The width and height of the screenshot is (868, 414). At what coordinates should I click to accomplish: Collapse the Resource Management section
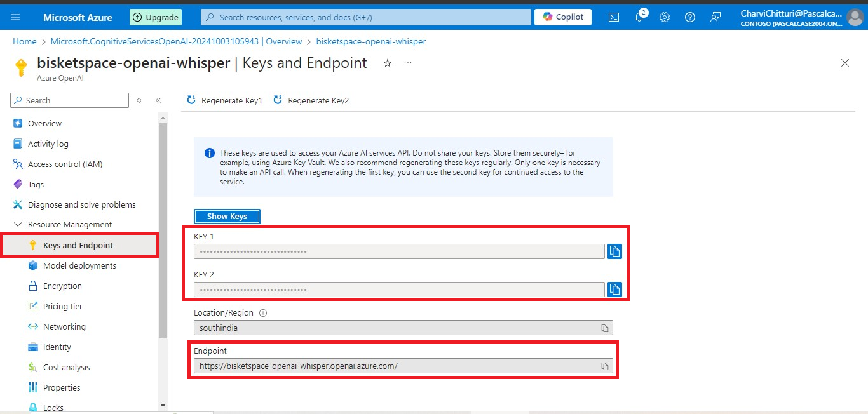click(x=17, y=225)
